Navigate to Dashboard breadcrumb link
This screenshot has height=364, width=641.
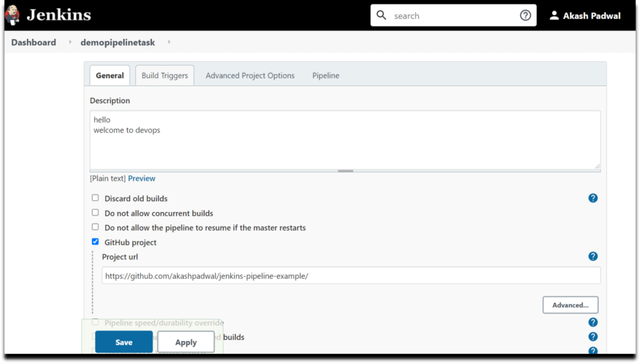(34, 43)
